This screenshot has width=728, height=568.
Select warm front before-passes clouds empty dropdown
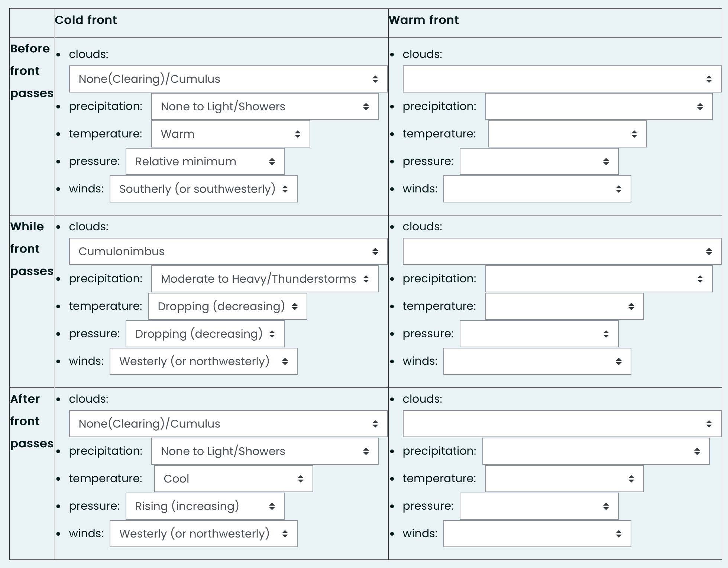pyautogui.click(x=562, y=79)
